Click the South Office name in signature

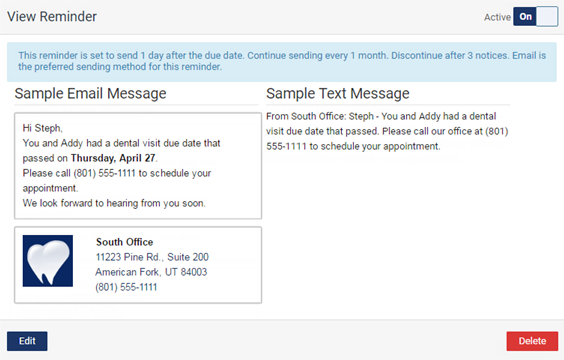124,242
